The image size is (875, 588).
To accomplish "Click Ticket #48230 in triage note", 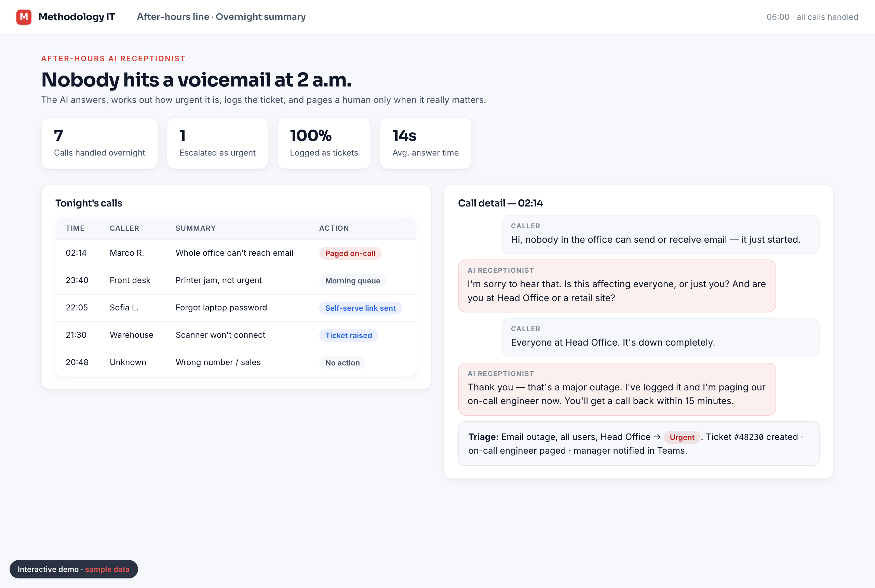I will tap(735, 437).
